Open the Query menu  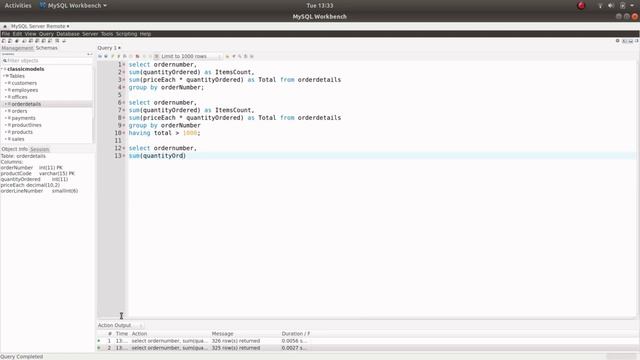(46, 34)
